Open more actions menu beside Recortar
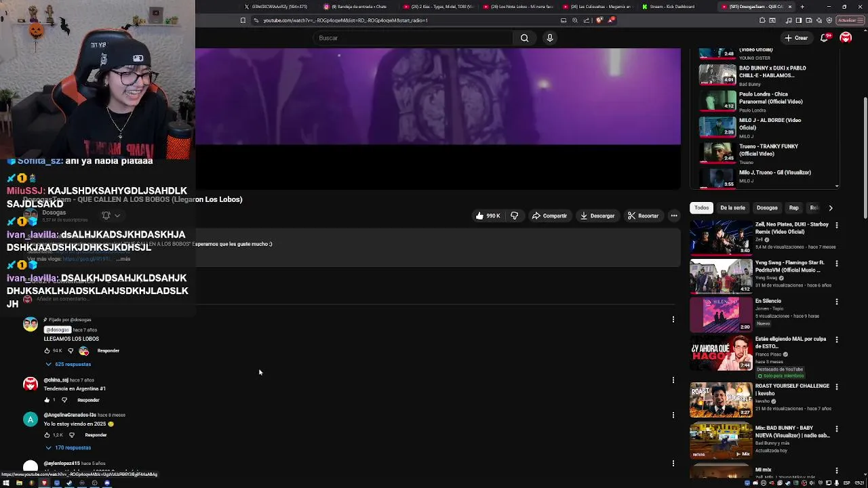Screen dimensions: 868x488 tap(674, 216)
